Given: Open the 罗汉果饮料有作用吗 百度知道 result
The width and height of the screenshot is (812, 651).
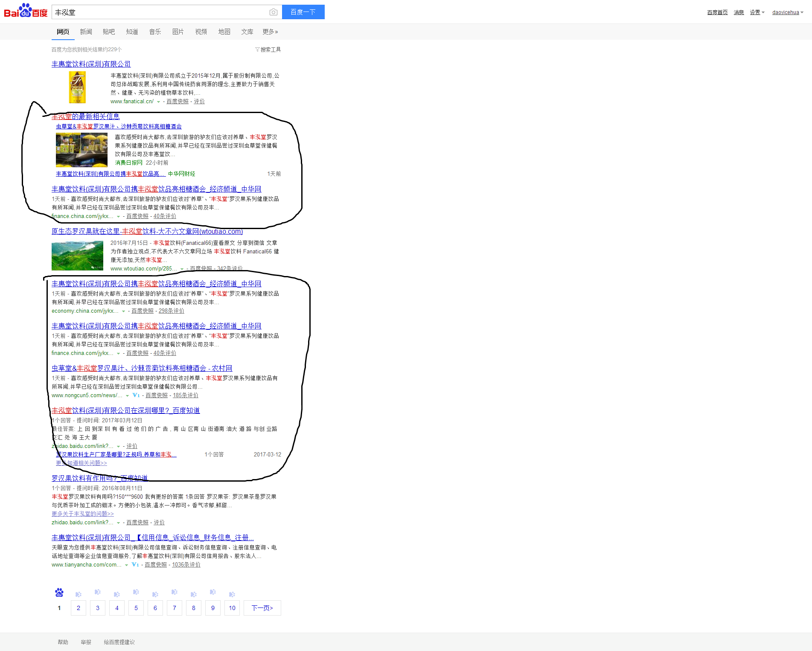Looking at the screenshot, I should 99,478.
